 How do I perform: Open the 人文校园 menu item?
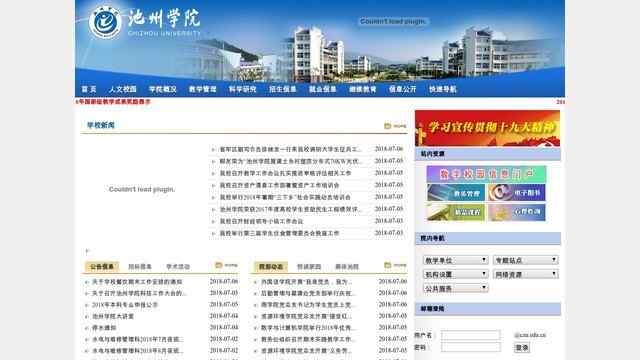(122, 89)
